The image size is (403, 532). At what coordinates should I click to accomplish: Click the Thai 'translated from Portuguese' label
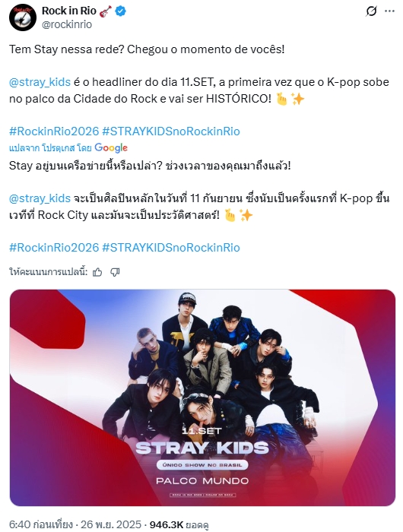pyautogui.click(x=50, y=148)
